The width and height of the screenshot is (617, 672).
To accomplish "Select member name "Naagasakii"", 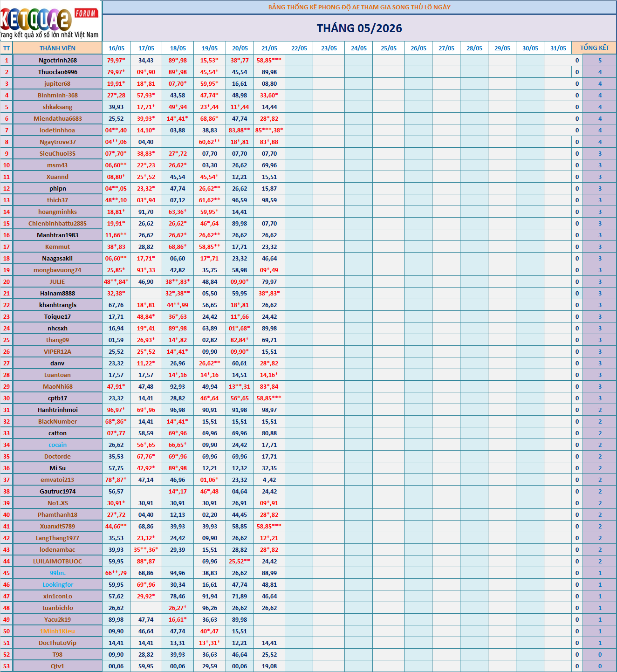I will click(x=57, y=258).
